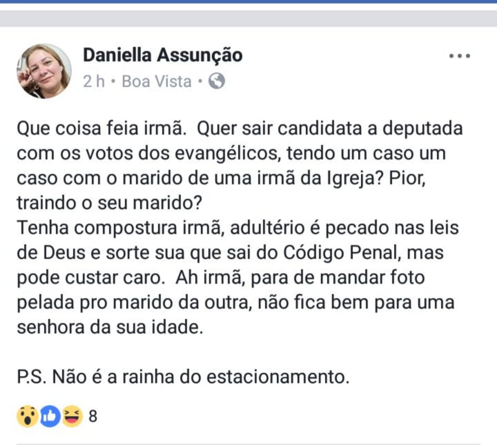Click the P.S. line about estacionamento
Screen dimensions: 497x448
(183, 376)
